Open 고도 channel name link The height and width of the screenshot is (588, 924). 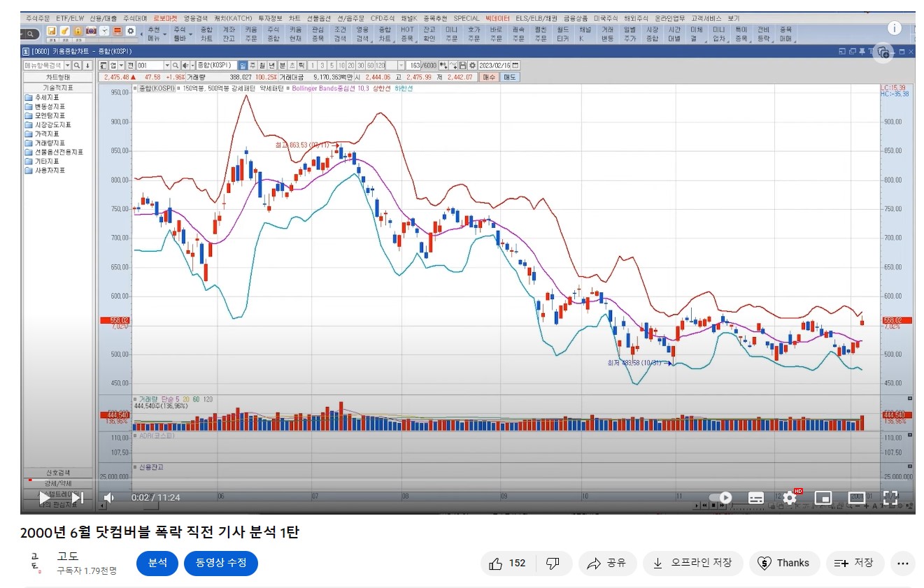coord(68,557)
